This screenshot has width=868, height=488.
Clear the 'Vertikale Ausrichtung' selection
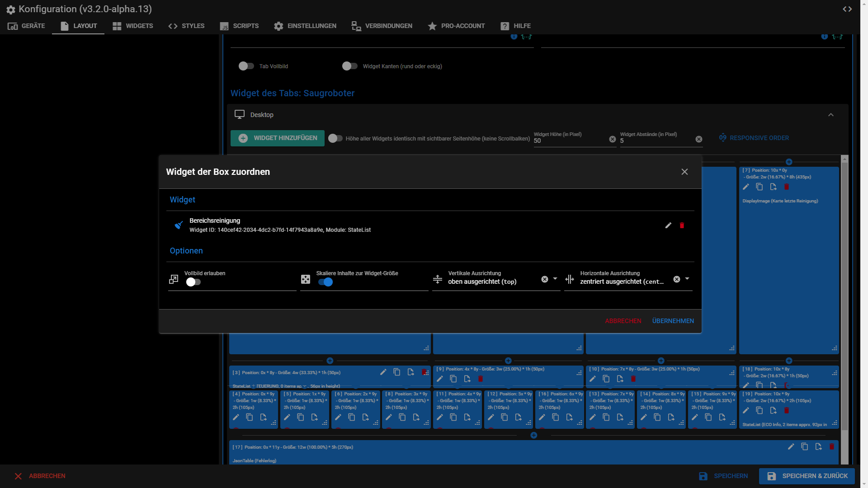pos(545,280)
